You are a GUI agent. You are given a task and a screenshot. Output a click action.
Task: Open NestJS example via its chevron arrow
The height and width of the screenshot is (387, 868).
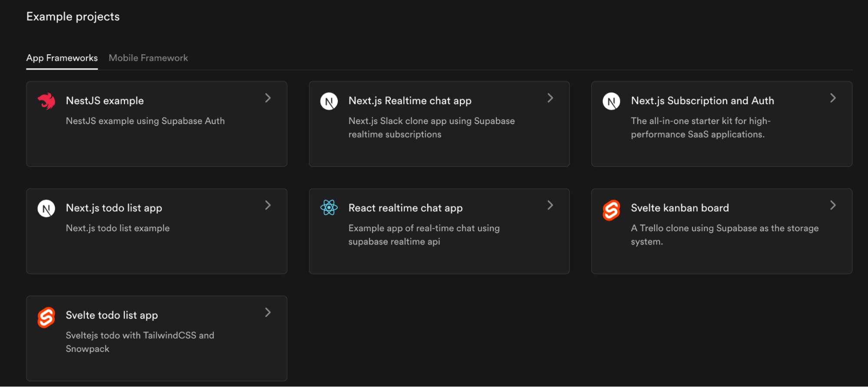(x=268, y=98)
